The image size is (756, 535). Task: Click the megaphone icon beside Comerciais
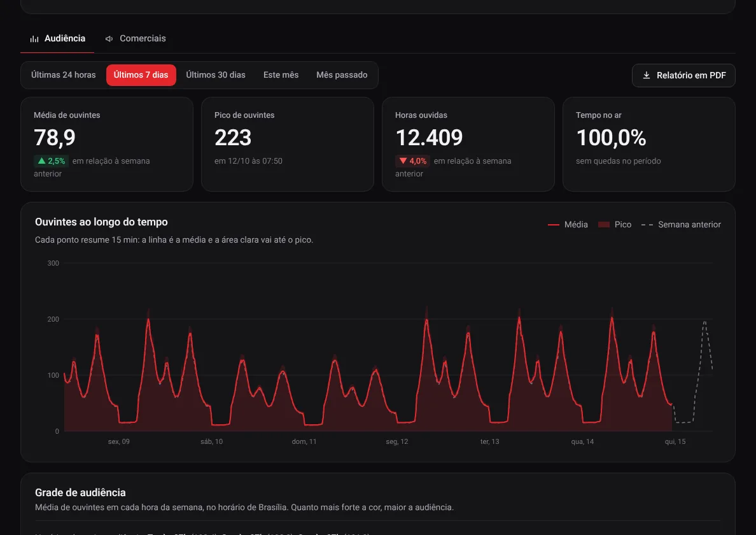109,39
